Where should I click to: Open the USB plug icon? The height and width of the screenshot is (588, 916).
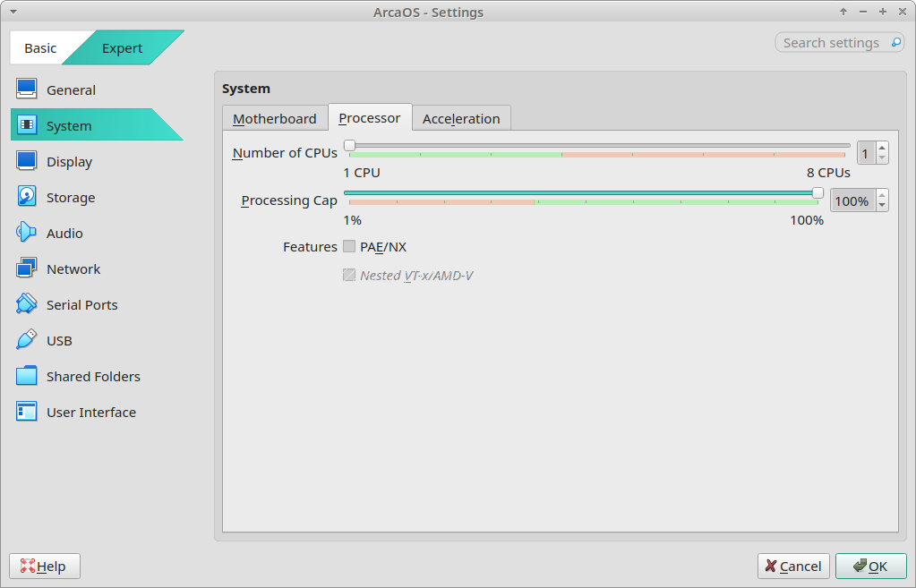point(26,340)
